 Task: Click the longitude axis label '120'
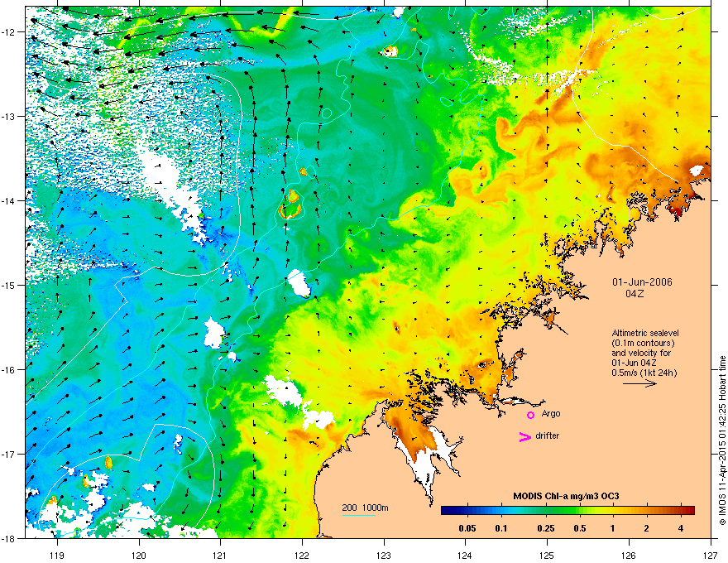point(138,555)
